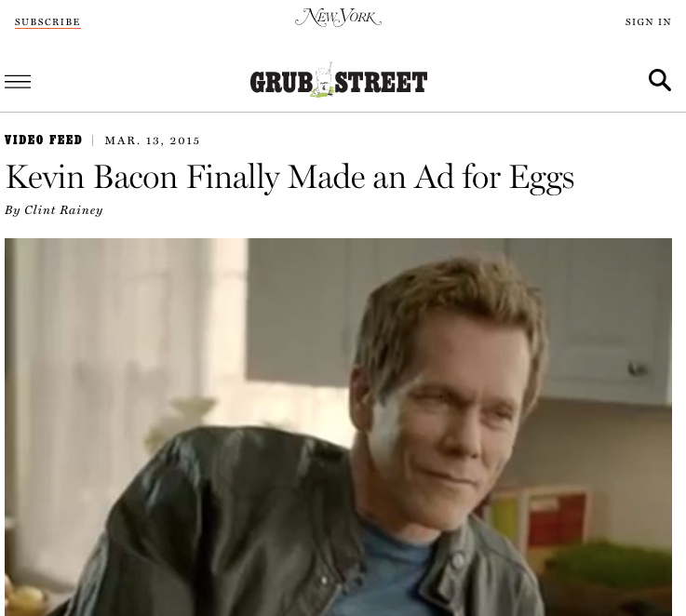
Task: Click the search magnifying glass icon
Action: point(659,80)
